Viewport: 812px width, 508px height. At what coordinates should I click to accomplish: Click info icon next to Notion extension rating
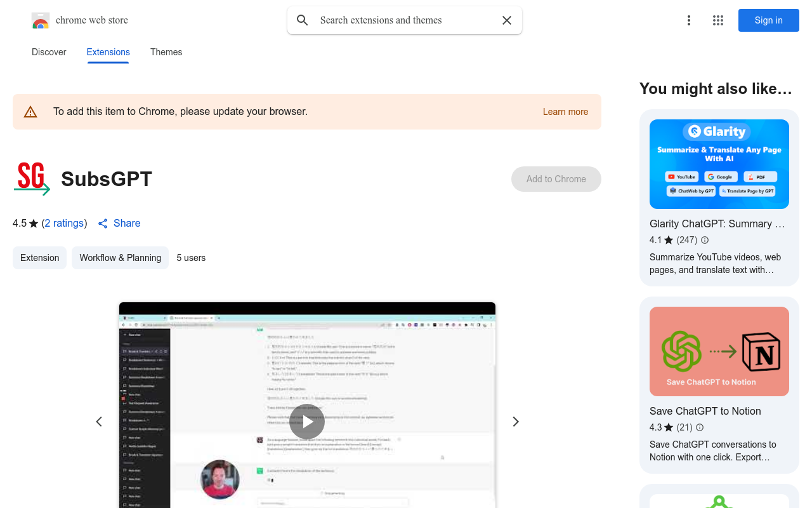700,427
